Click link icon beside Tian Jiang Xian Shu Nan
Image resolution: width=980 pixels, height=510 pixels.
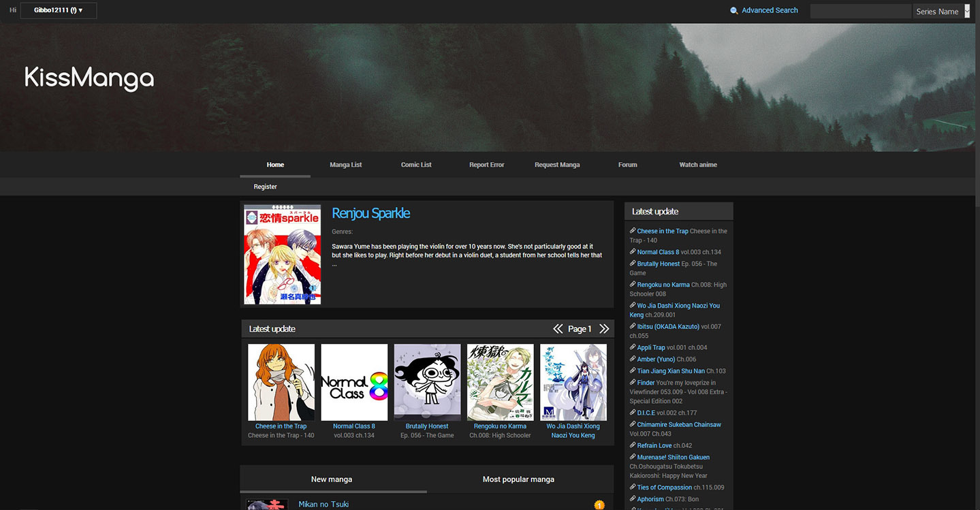(633, 370)
